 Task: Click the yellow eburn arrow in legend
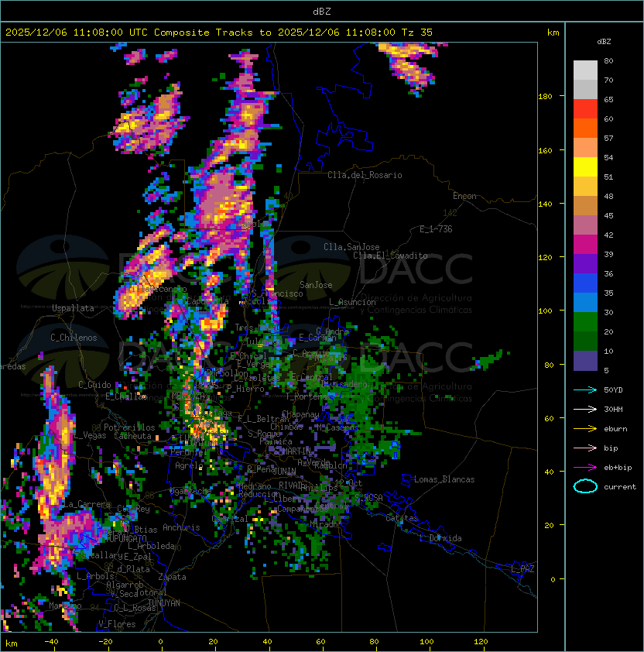pyautogui.click(x=585, y=428)
